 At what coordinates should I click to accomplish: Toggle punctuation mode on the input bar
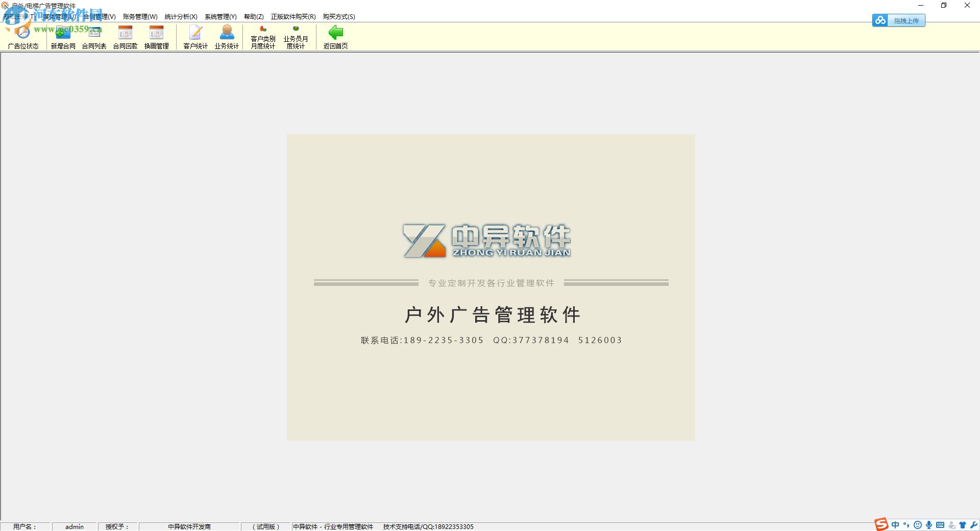pos(906,525)
